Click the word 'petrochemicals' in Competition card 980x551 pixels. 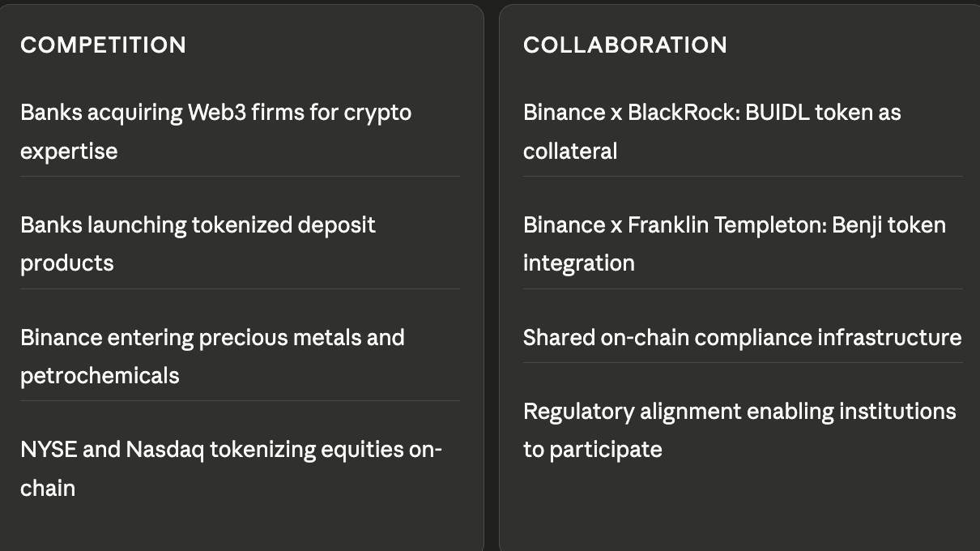pyautogui.click(x=100, y=376)
